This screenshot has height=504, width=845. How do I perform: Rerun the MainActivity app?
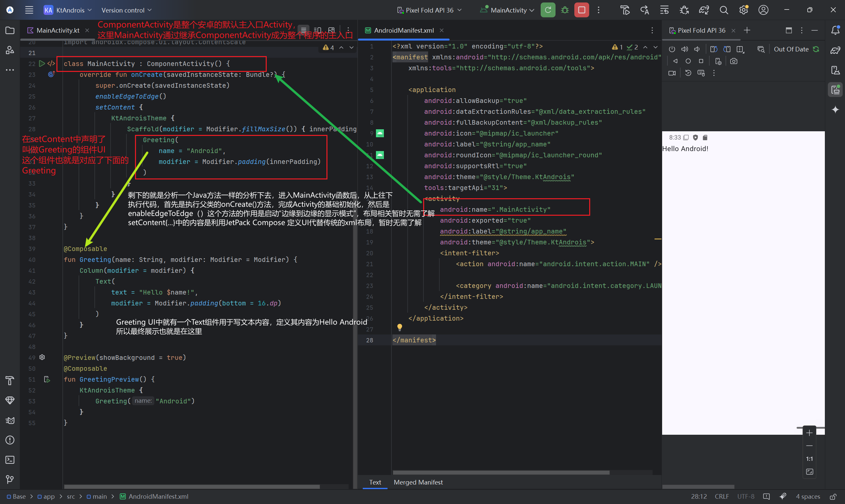click(548, 10)
